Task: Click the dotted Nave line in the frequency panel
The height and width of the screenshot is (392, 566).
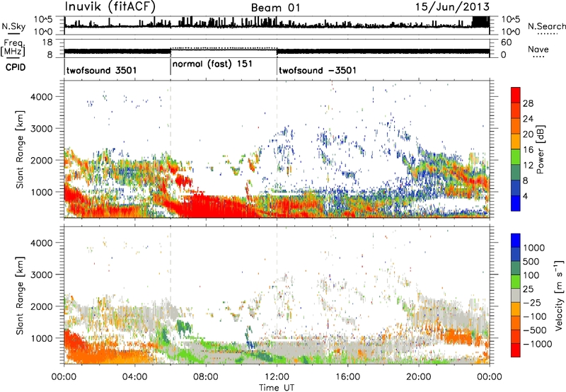Action: pos(224,47)
